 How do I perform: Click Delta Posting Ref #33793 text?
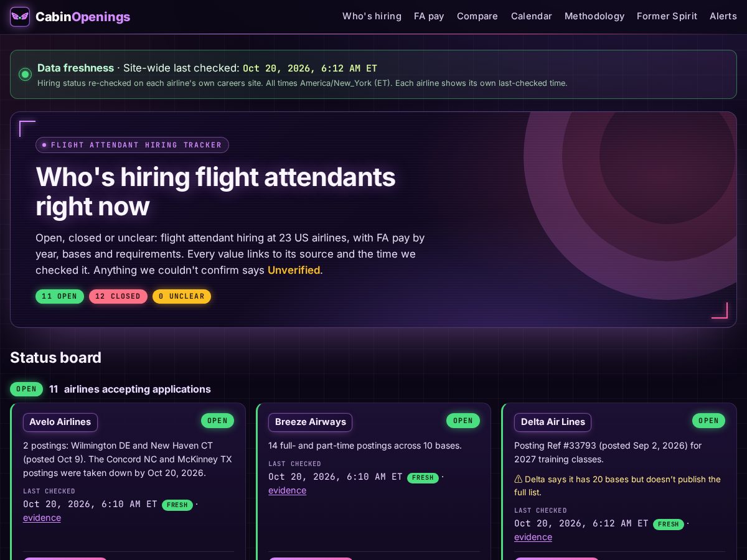click(x=608, y=452)
